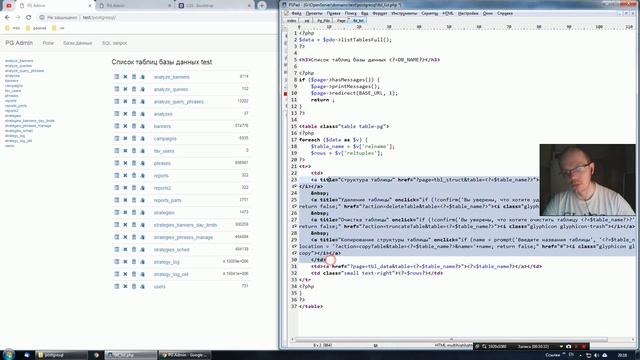
Task: Click Роли link in PG Admin navbar
Action: tap(48, 43)
